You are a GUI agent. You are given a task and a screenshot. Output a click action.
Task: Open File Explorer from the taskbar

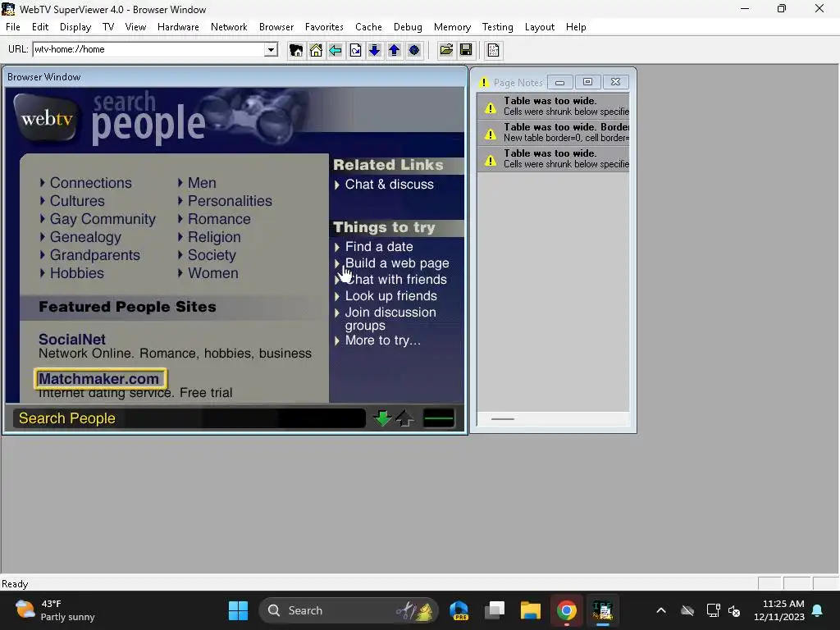(531, 610)
